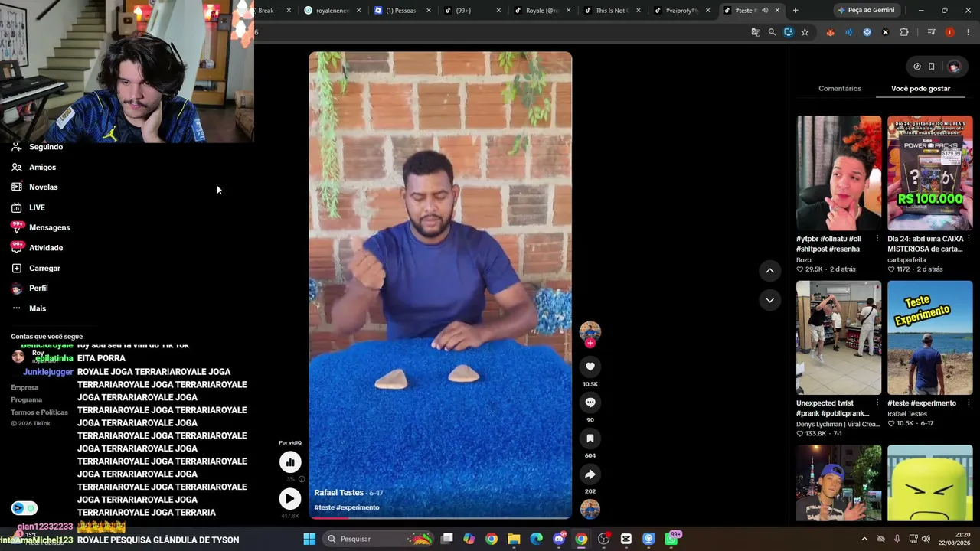Viewport: 980px width, 551px height.
Task: Open the get-coins TikTok icon in top pill
Action: click(916, 67)
